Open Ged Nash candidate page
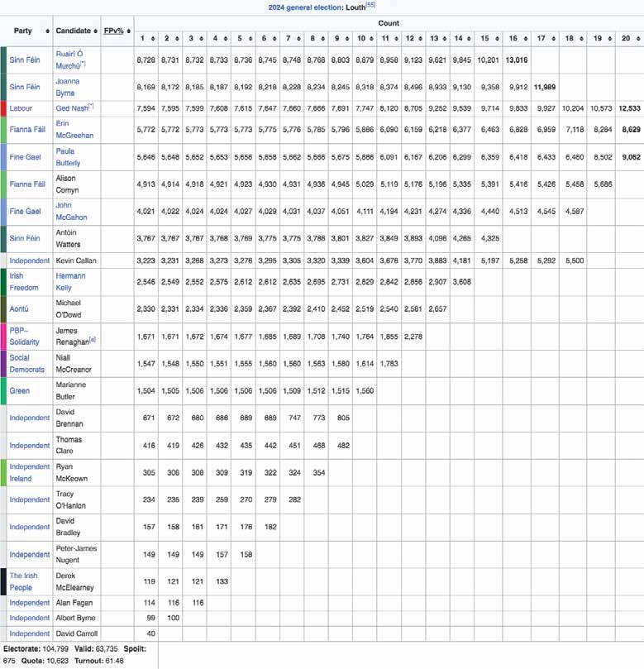Viewport: 644px width, 669px height. click(x=72, y=108)
